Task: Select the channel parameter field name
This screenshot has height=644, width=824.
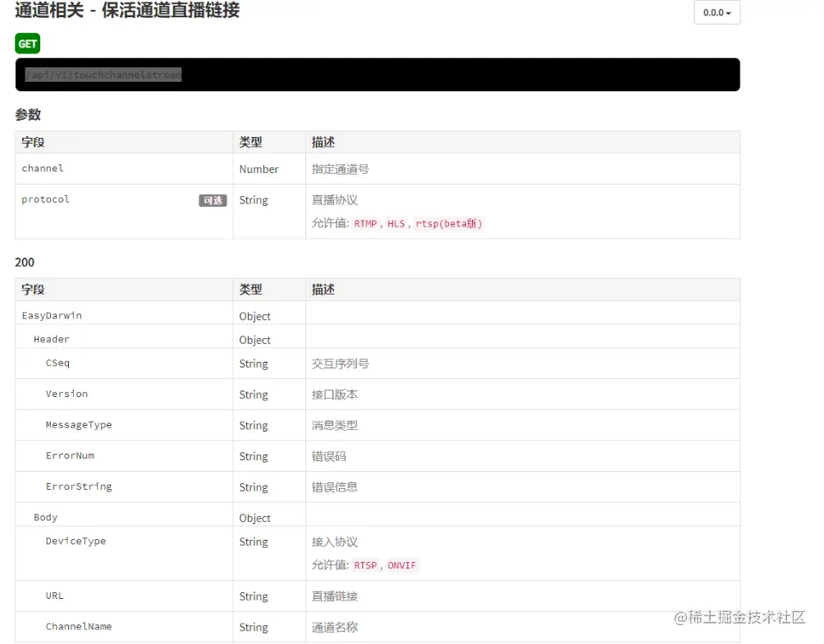Action: click(43, 168)
